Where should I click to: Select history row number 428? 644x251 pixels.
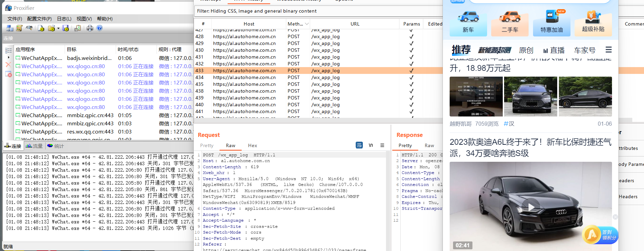tap(318, 36)
